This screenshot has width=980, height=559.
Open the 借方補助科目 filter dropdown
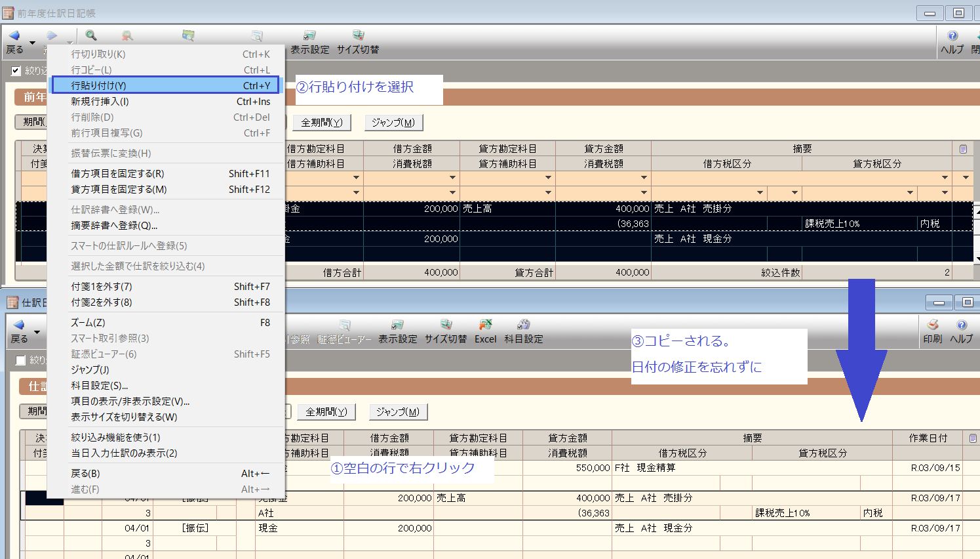point(356,193)
